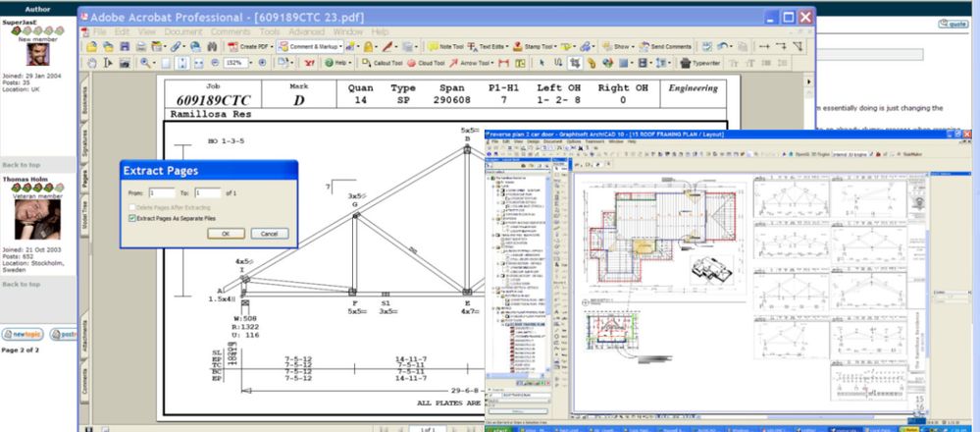Select the Cloud Tool
The width and height of the screenshot is (980, 432).
[426, 63]
